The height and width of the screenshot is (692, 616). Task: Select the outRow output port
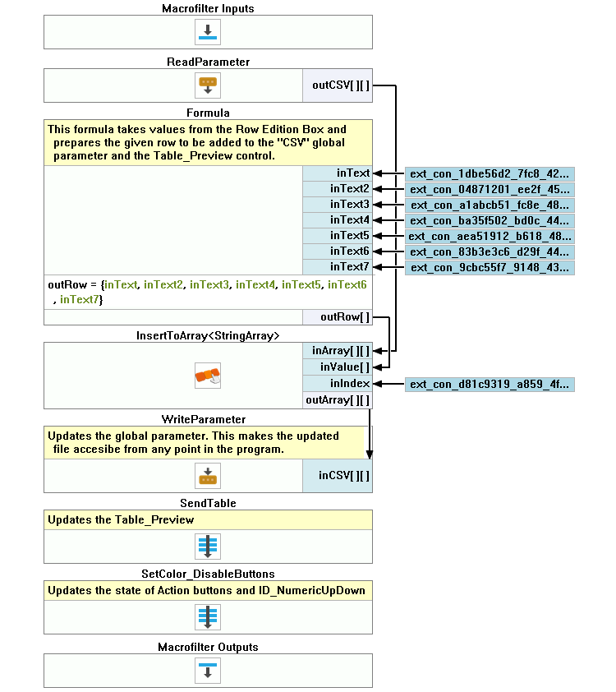338,317
